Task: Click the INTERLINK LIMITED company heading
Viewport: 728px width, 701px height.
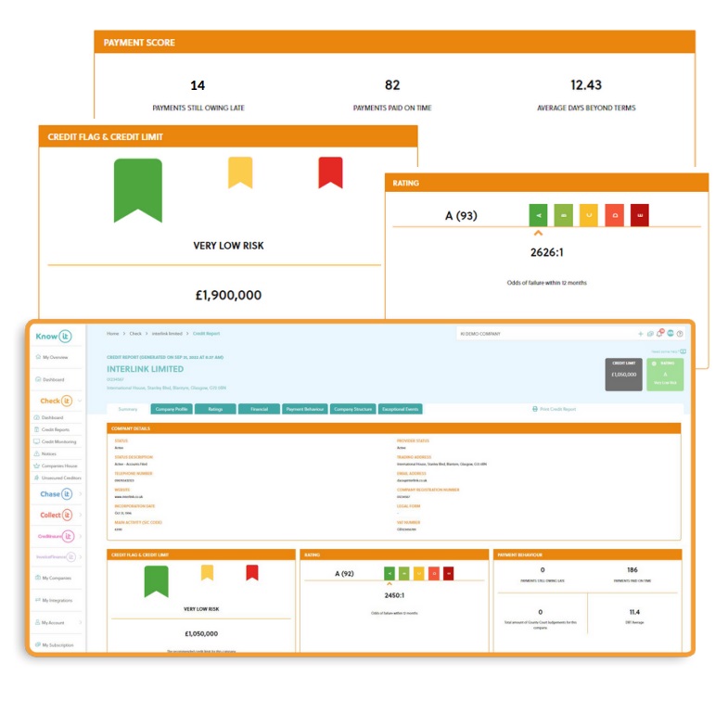Action: pyautogui.click(x=145, y=369)
